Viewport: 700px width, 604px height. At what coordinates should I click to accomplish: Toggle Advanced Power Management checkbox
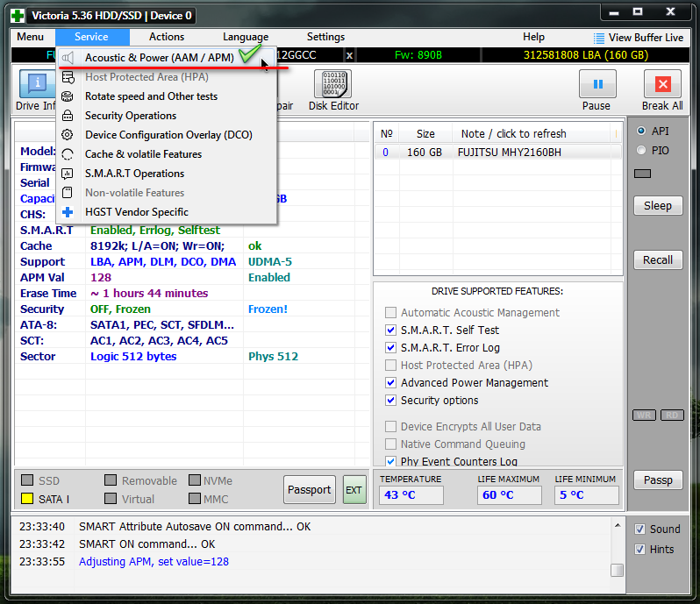click(390, 383)
